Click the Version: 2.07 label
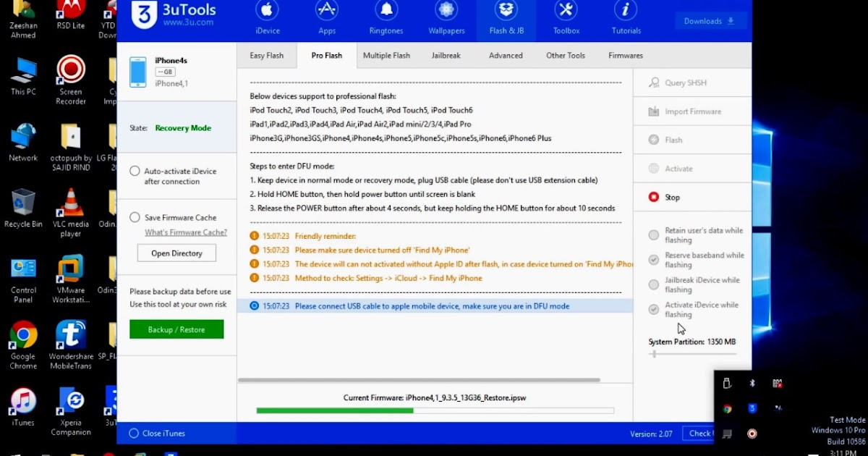 651,434
